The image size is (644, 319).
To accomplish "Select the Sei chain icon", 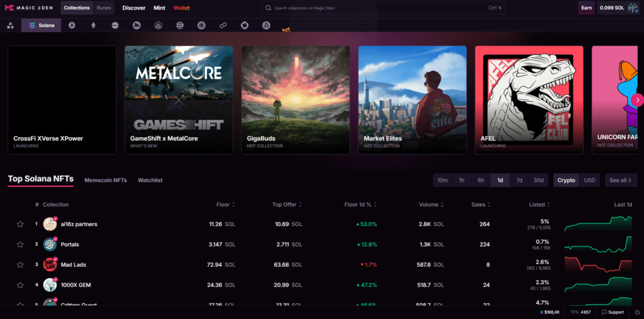I will pyautogui.click(x=180, y=26).
